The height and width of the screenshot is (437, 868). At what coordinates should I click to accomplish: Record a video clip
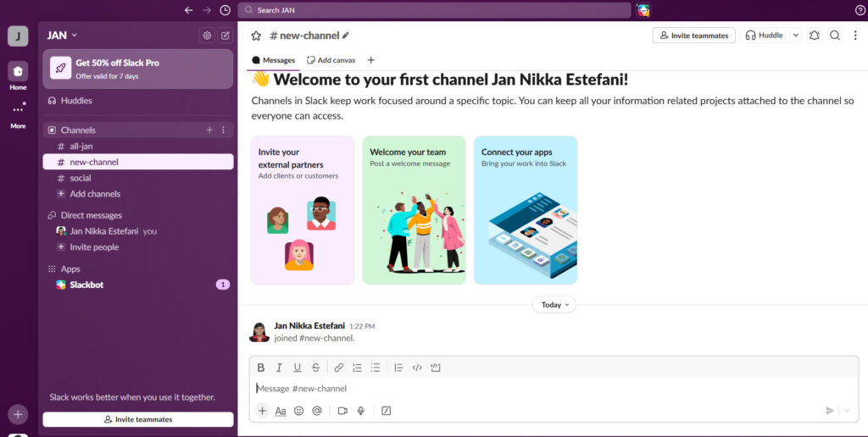tap(342, 411)
